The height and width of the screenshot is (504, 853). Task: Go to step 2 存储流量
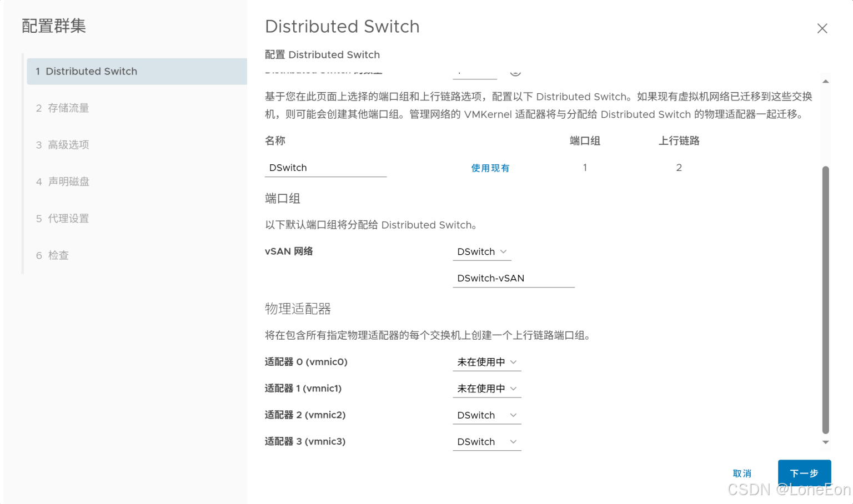click(62, 108)
